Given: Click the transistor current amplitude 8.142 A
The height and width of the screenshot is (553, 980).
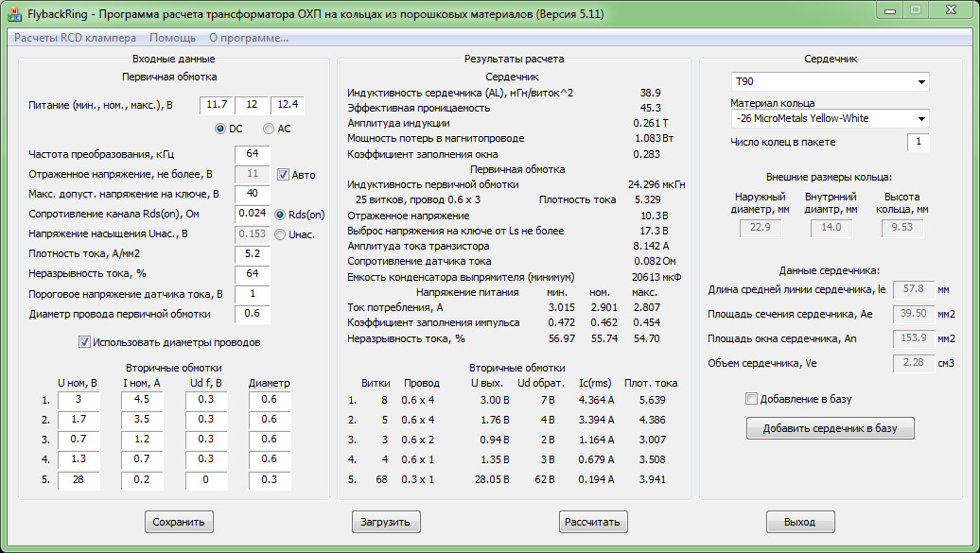Looking at the screenshot, I should coord(651,246).
